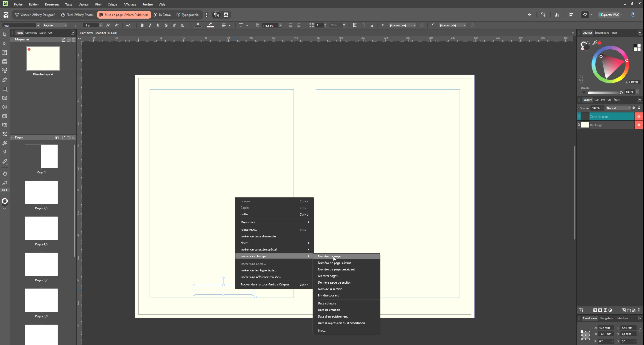
Task: Open the Arial font family dropdown
Action: (x=38, y=25)
